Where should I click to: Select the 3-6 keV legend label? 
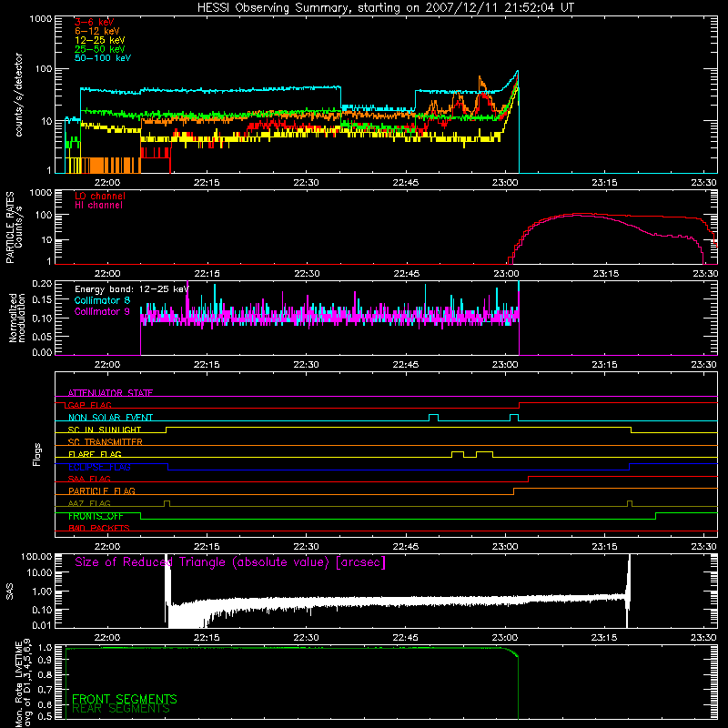(x=94, y=22)
